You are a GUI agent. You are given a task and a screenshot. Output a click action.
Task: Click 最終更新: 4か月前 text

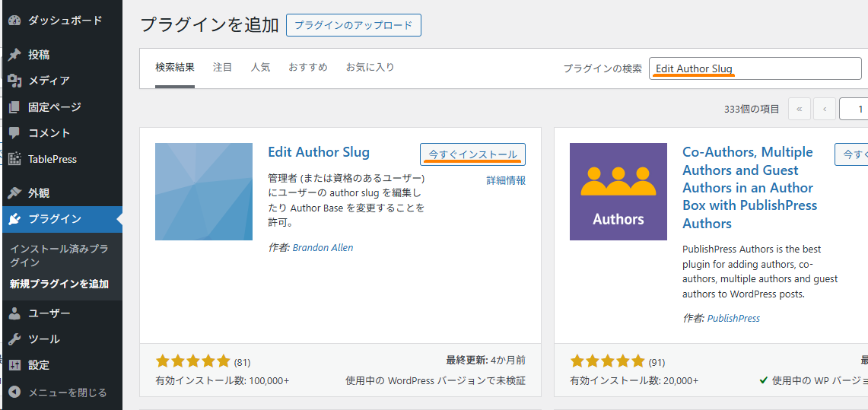485,361
